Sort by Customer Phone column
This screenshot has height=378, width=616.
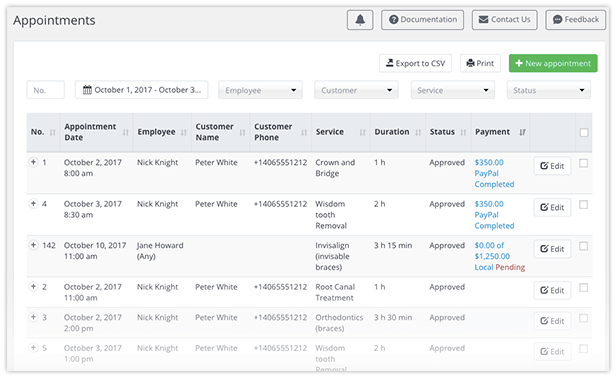(x=280, y=132)
